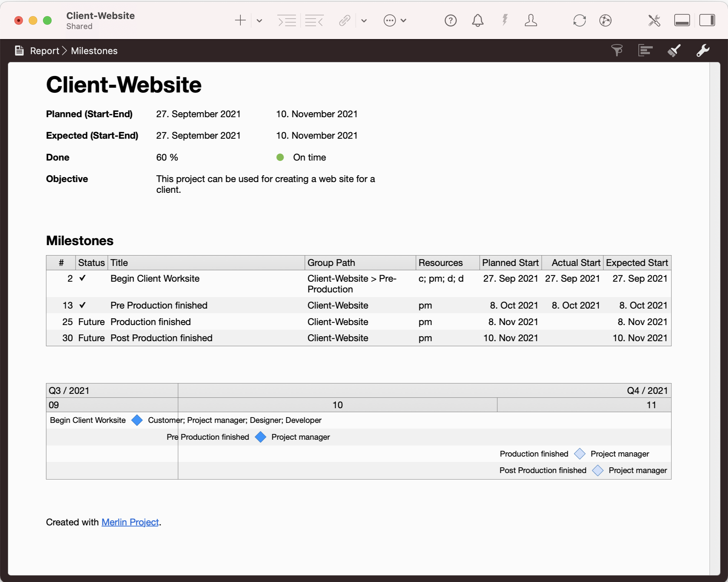The image size is (728, 582).
Task: Click the Report breadcrumb item
Action: point(44,51)
